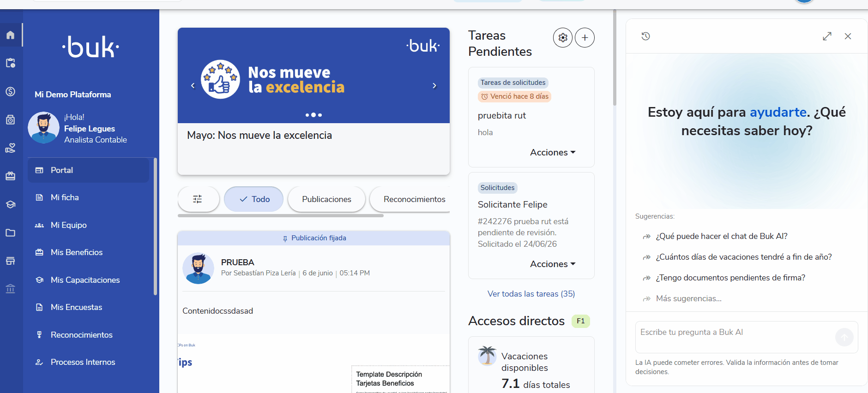The image size is (868, 393).
Task: Click the pin icon on Publicación fijada
Action: tap(285, 238)
